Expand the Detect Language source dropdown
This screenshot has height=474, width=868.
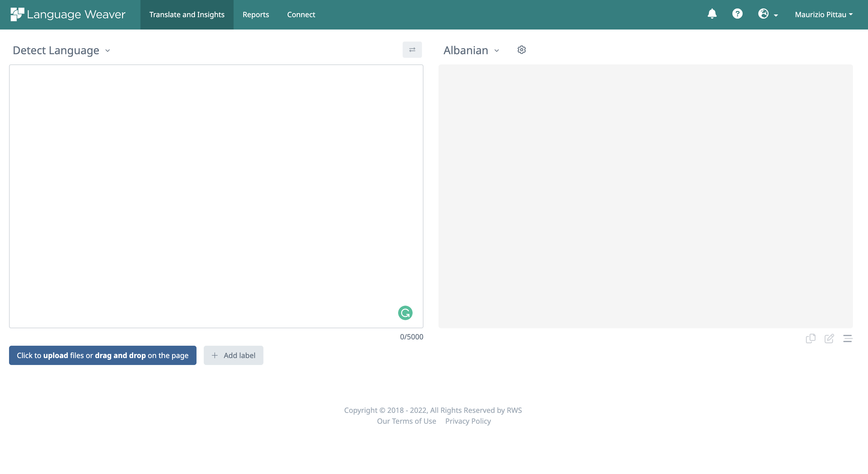tap(62, 51)
